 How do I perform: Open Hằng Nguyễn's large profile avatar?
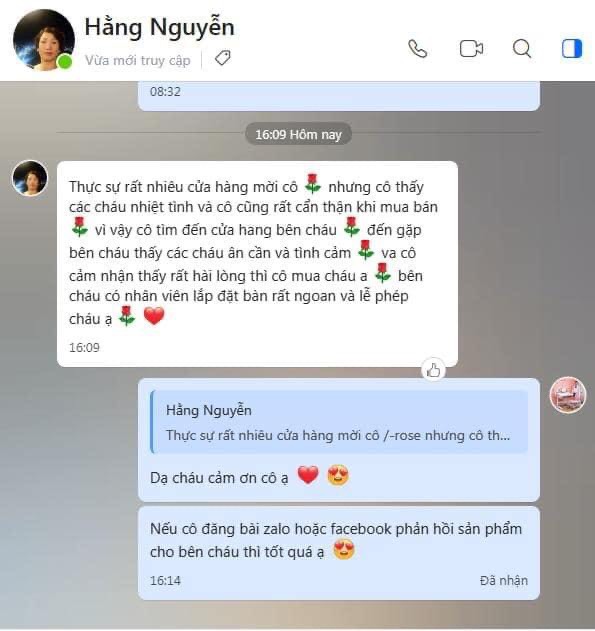click(x=44, y=40)
